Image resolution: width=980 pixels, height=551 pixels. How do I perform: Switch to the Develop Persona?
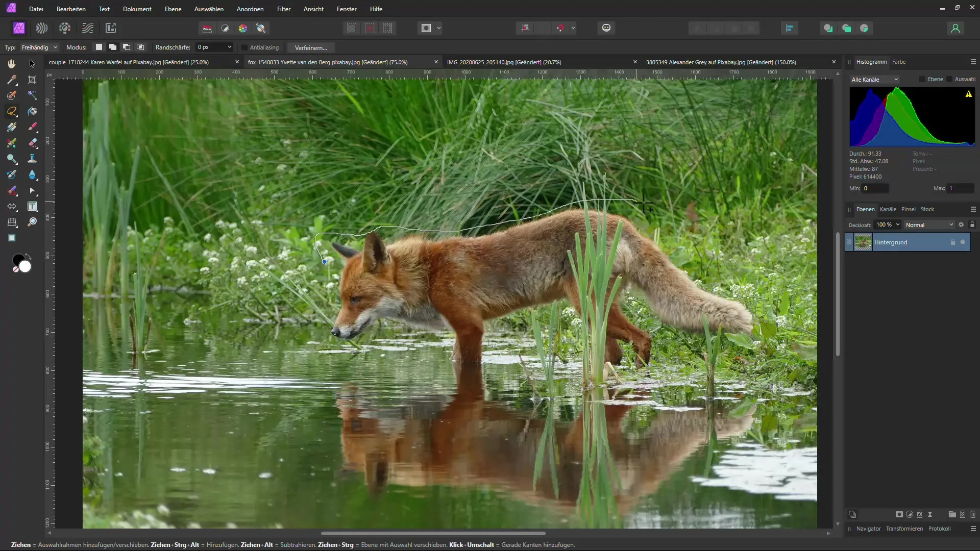pos(65,28)
